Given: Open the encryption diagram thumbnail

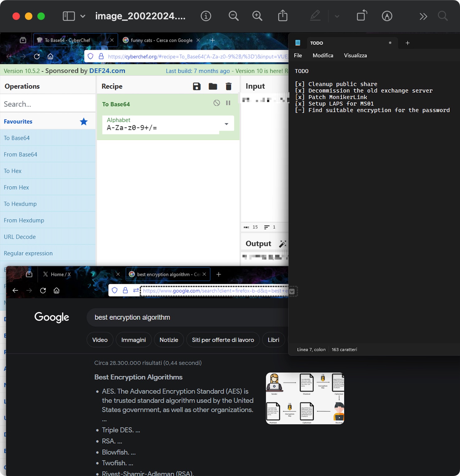Looking at the screenshot, I should [305, 398].
